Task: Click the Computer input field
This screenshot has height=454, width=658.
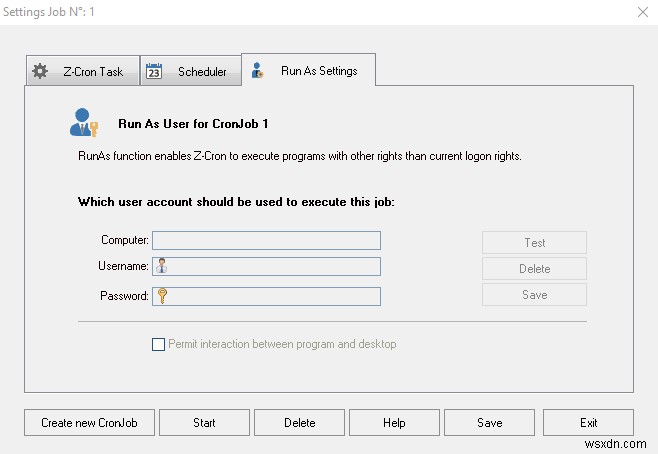Action: pos(266,240)
